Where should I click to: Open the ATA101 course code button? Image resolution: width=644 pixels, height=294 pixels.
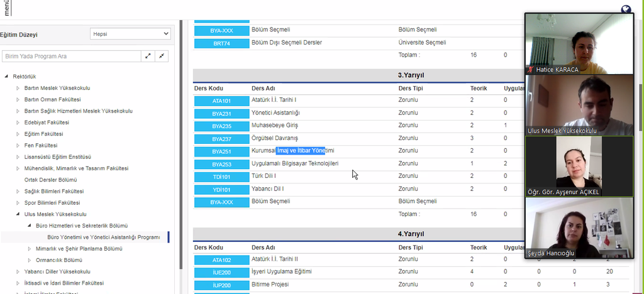point(221,101)
